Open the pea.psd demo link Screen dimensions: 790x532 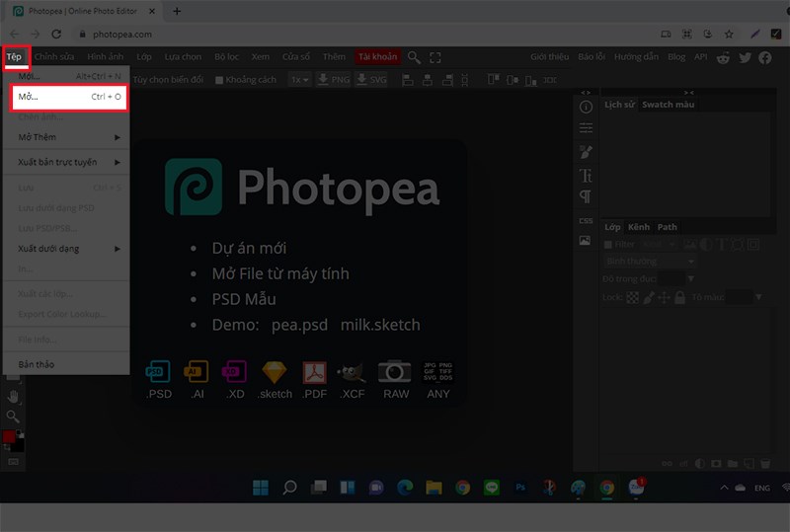tap(299, 325)
